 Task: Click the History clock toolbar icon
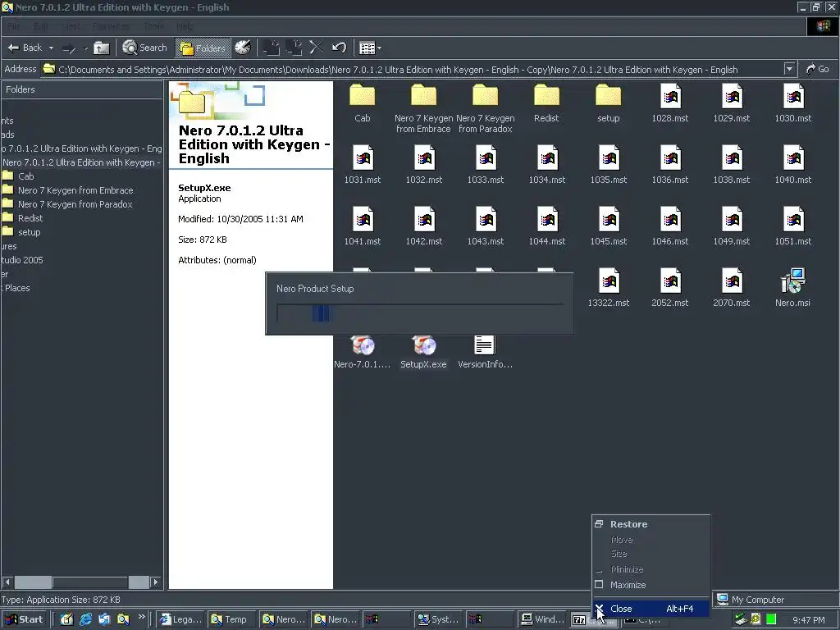[243, 48]
